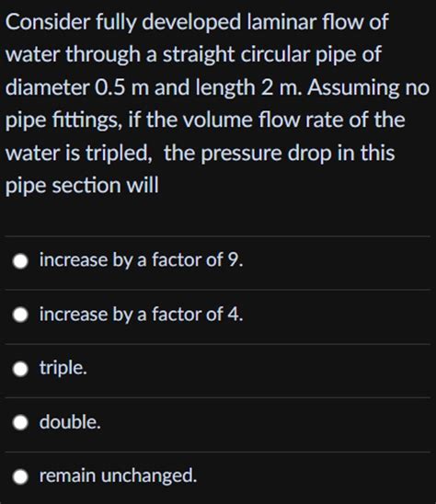436x504 pixels.
Task: Click the 'double.' answer label text
Action: [70, 422]
